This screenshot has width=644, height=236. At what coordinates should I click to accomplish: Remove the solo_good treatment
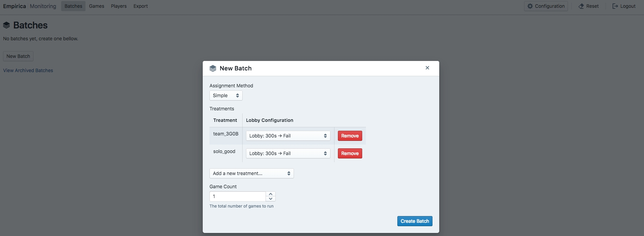(350, 153)
